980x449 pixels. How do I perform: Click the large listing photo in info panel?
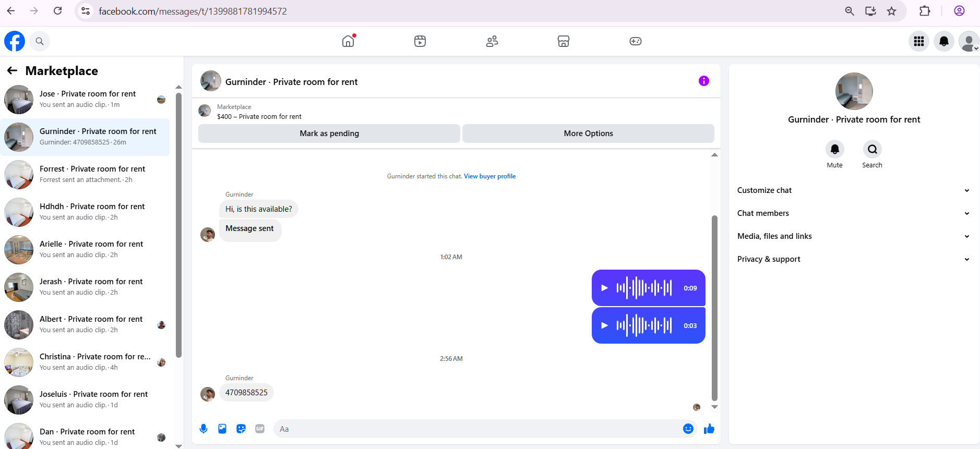pyautogui.click(x=854, y=91)
